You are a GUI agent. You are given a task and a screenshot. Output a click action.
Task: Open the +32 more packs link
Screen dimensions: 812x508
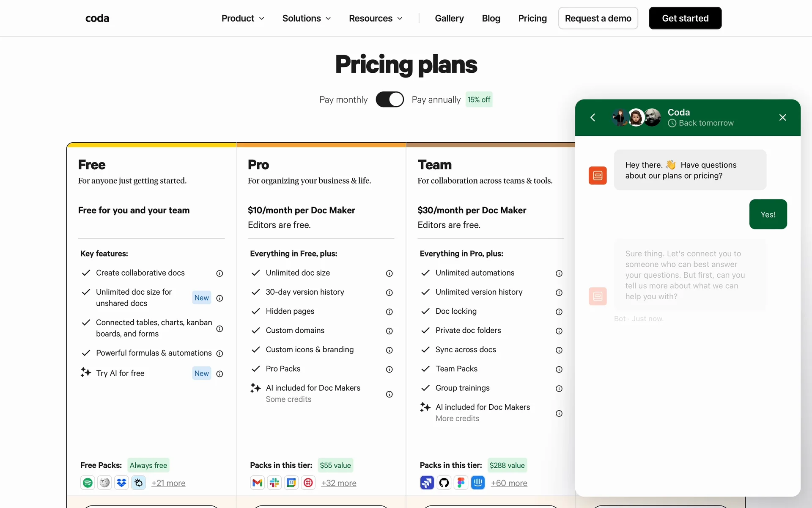[339, 483]
